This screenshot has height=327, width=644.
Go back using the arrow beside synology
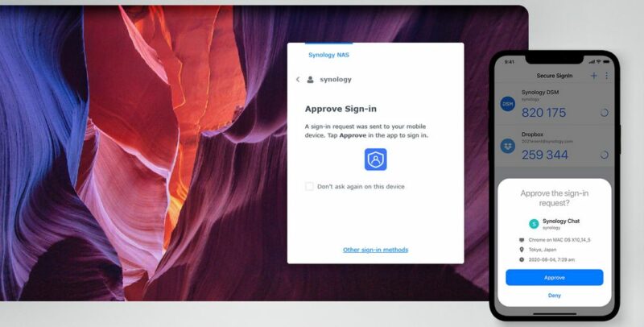pos(298,80)
